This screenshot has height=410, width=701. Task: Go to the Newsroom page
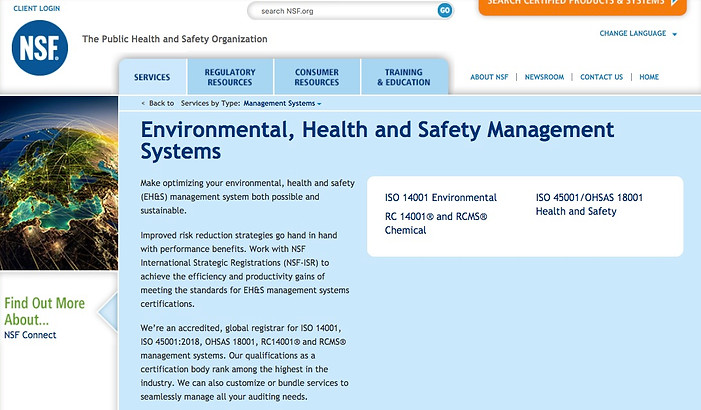(x=544, y=77)
